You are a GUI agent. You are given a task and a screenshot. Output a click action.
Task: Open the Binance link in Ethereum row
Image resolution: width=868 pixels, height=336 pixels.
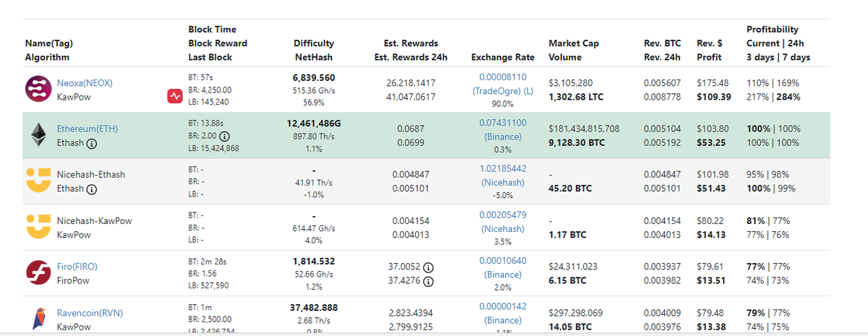click(503, 137)
